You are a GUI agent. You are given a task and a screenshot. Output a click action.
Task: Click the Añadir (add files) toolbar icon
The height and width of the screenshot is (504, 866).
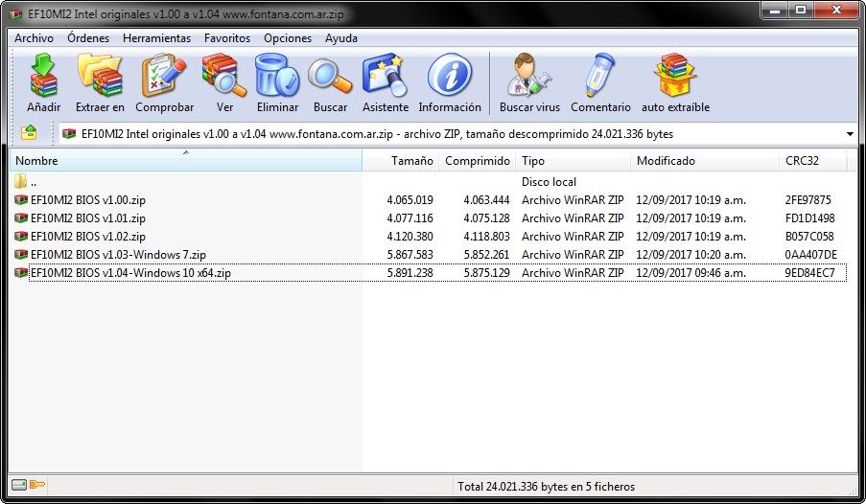click(43, 76)
